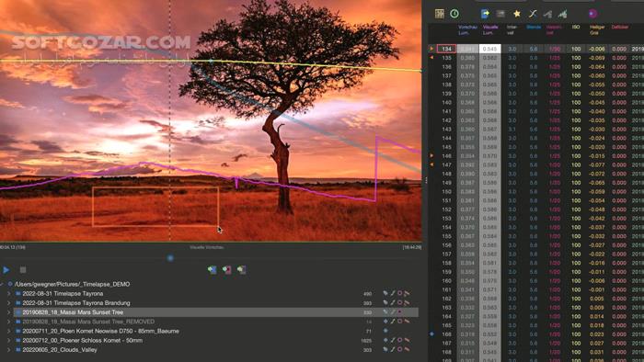Click the image count 490 in the Tayrona row
644x362 pixels.
pos(367,293)
